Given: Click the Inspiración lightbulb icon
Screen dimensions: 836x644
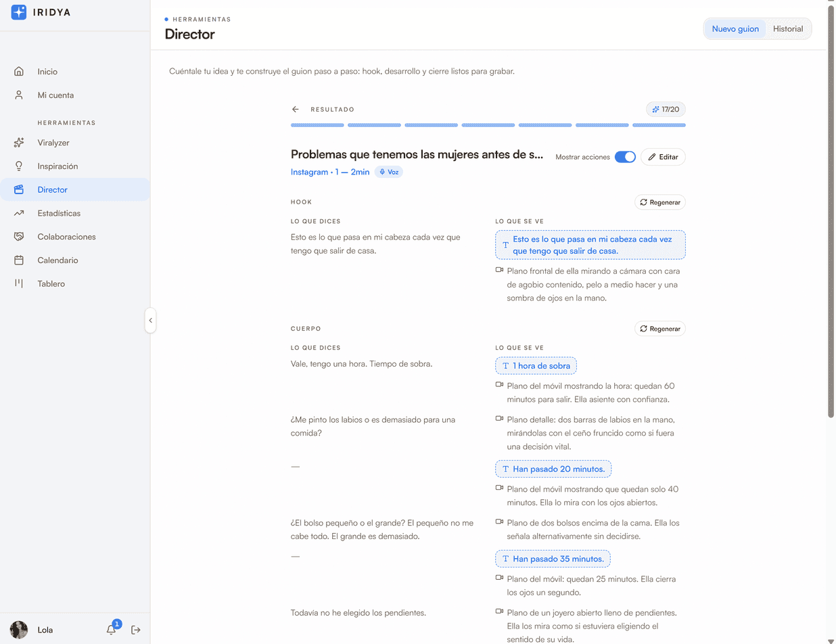Looking at the screenshot, I should pos(19,166).
